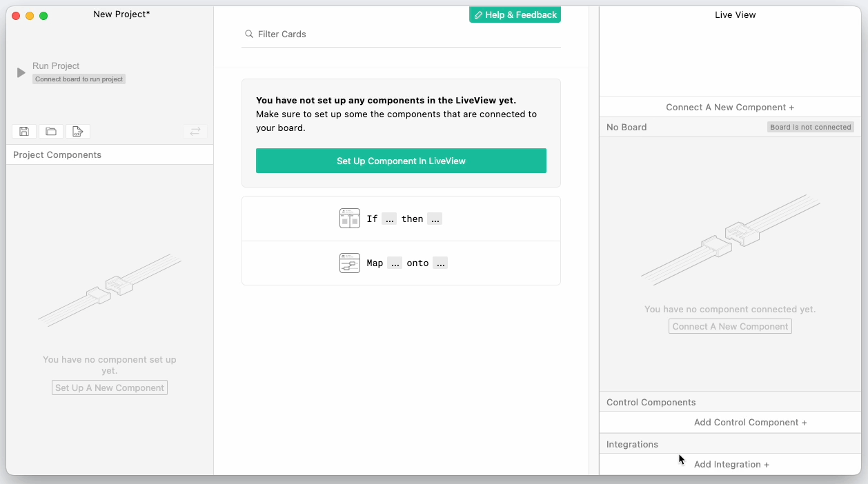Click Connect A New Component + bar
Viewport: 868px width, 484px height.
[x=730, y=107]
